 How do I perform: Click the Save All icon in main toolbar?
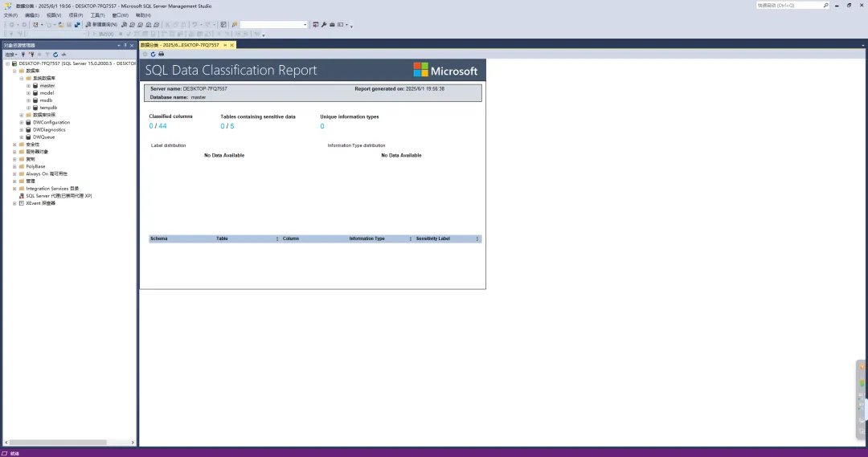click(77, 24)
